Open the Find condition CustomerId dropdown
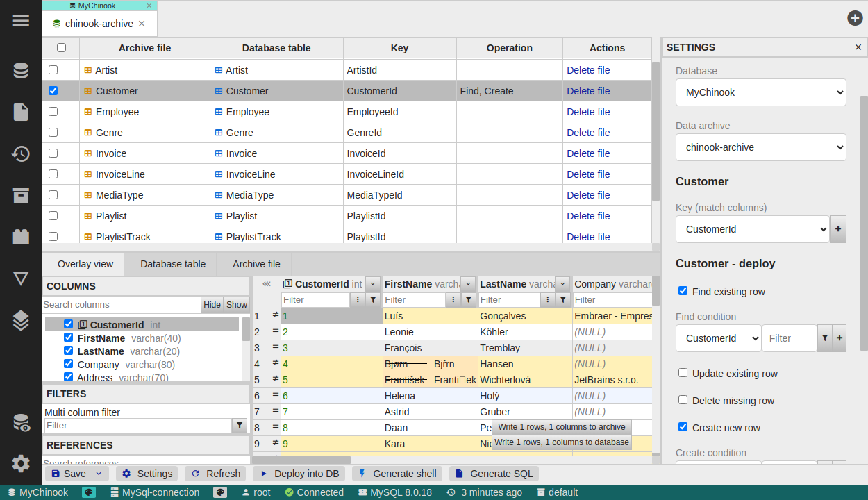Viewport: 868px width, 500px height. [x=719, y=338]
